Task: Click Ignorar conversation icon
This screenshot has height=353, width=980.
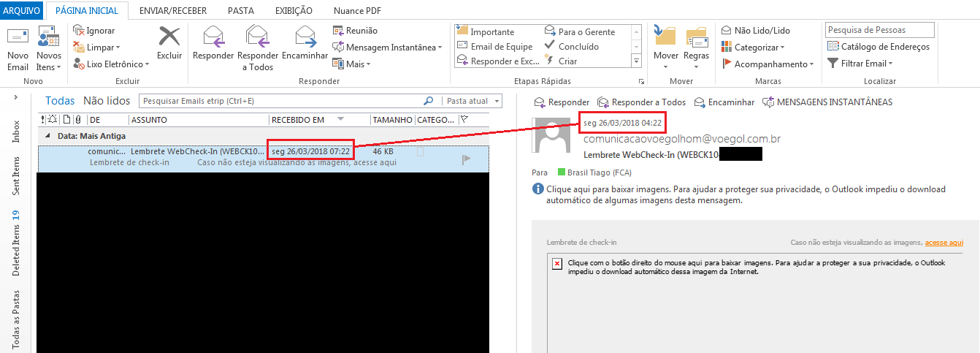Action: click(79, 30)
